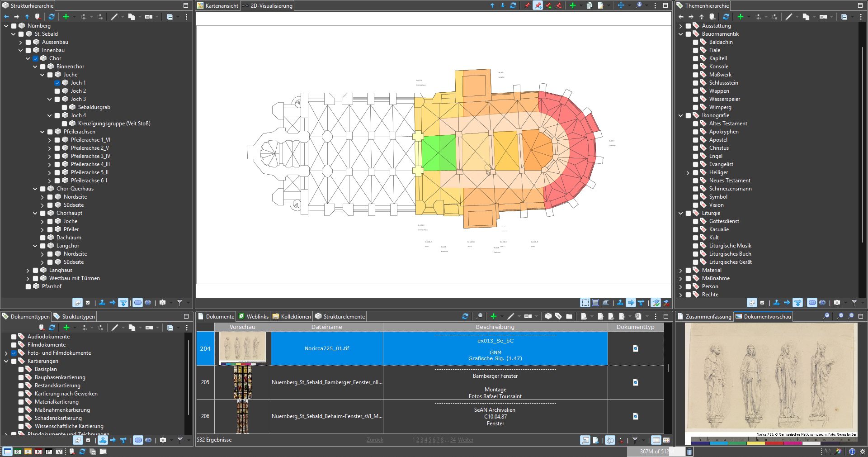Screen dimensions: 868x457
Task: Click the tag icon in the Dokumente toolbar
Action: [x=559, y=316]
